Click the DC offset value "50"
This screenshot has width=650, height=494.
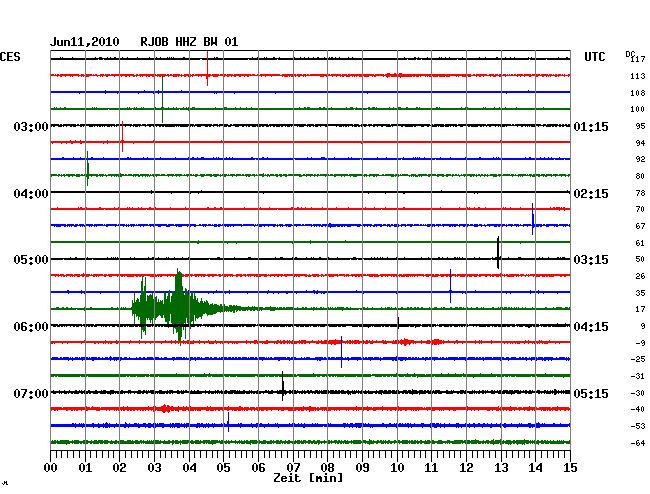coord(640,259)
